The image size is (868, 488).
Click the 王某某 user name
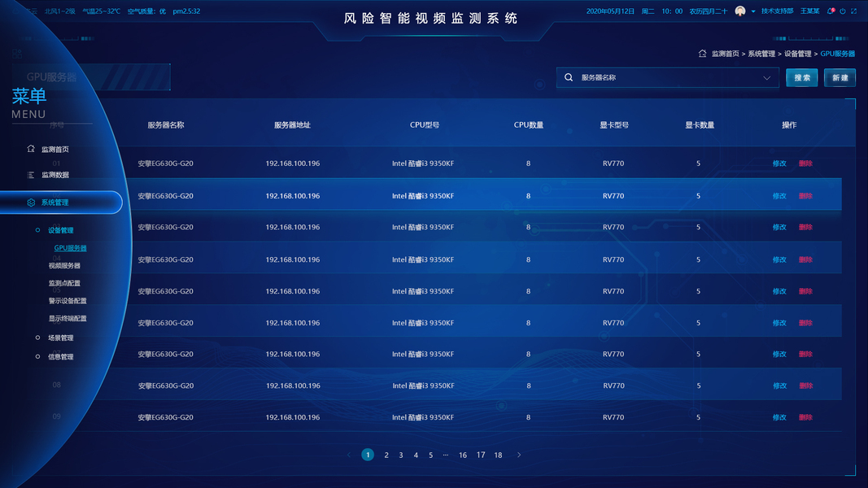click(810, 11)
